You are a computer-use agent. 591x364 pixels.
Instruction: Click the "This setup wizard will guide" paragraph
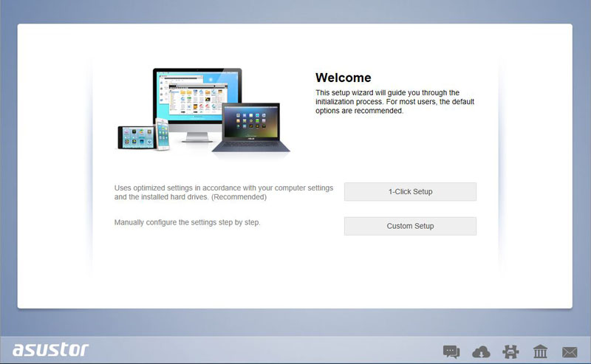pyautogui.click(x=394, y=102)
